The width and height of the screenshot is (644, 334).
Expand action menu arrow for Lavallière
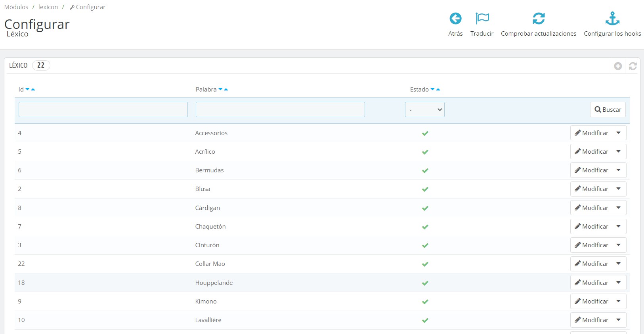[x=619, y=320]
